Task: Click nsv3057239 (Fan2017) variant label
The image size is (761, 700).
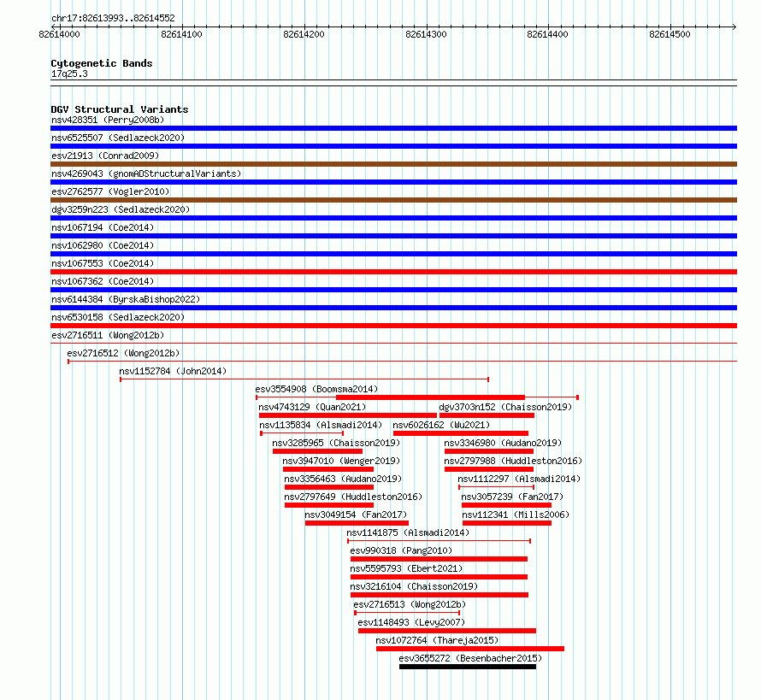Action: [512, 497]
